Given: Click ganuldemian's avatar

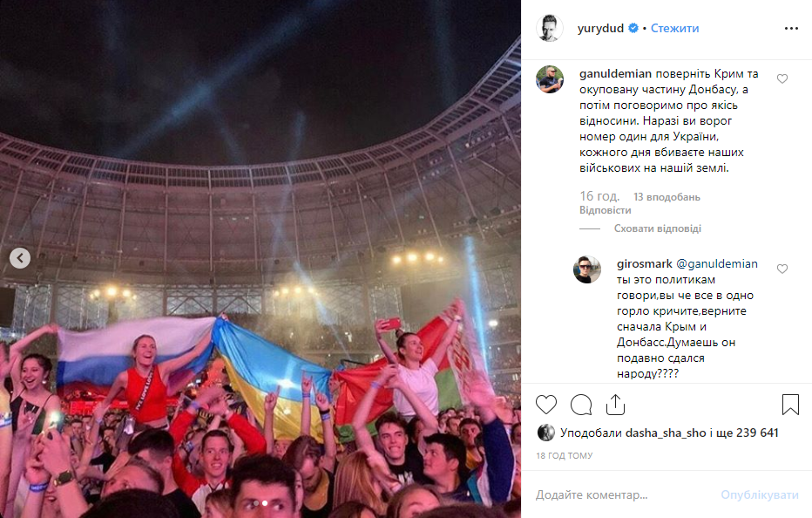Looking at the screenshot, I should 550,79.
